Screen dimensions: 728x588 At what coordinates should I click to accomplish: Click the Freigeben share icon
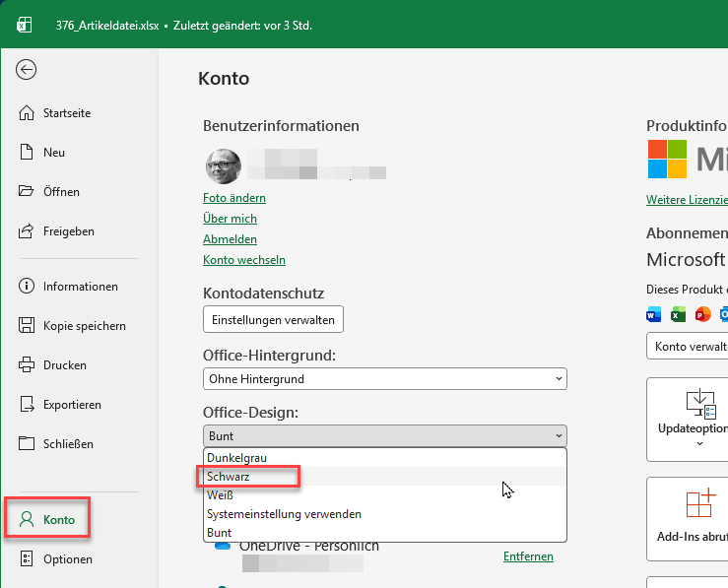coord(27,231)
